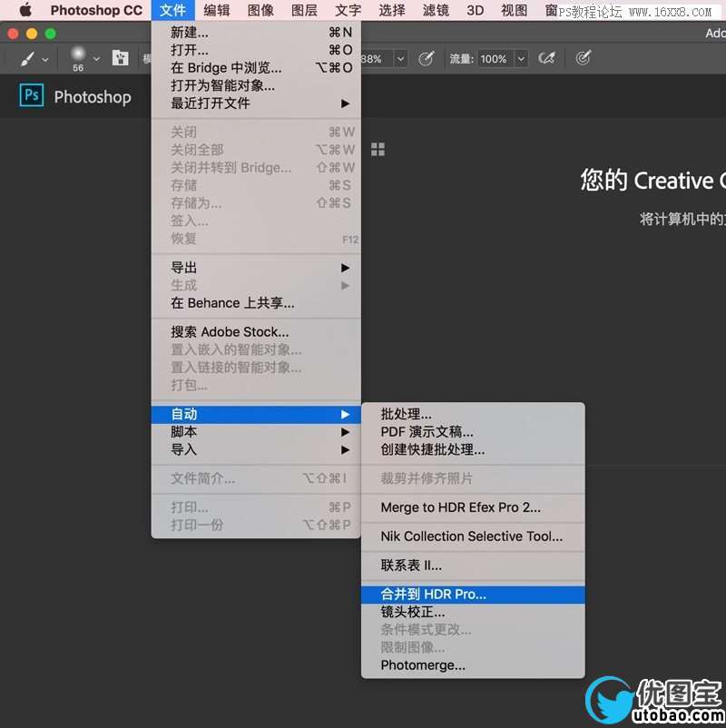Toggle pressure for opacity icon
The height and width of the screenshot is (728, 726).
click(x=426, y=58)
